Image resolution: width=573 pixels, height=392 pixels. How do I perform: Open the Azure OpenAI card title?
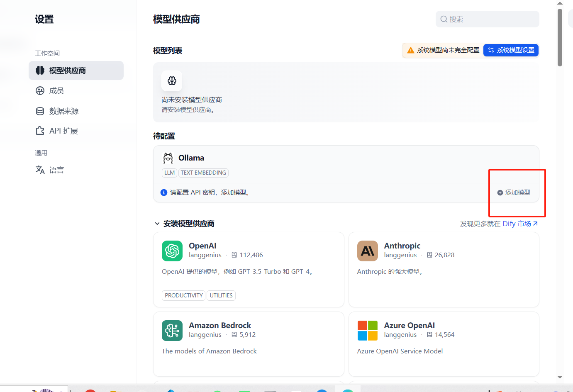410,326
